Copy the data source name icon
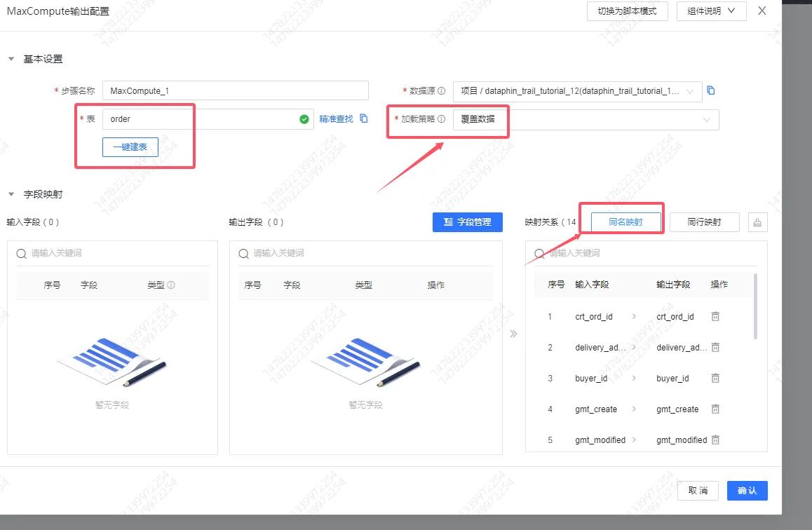This screenshot has width=812, height=530. pyautogui.click(x=711, y=90)
